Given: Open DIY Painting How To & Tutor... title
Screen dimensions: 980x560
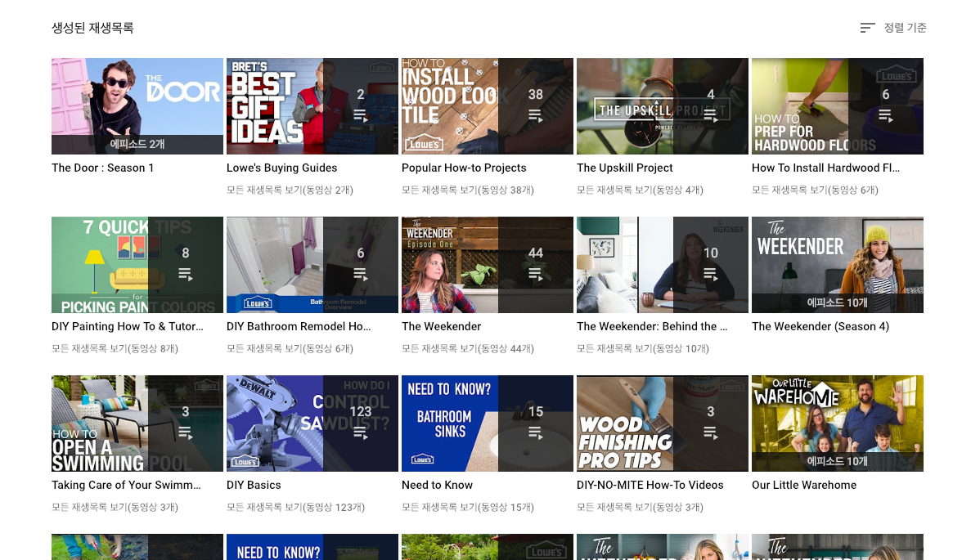Looking at the screenshot, I should click(x=128, y=326).
